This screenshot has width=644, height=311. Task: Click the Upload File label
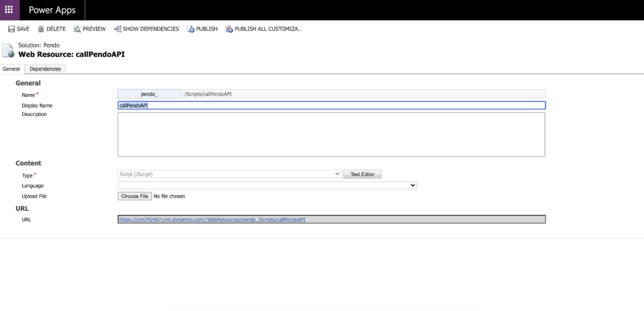pyautogui.click(x=34, y=197)
